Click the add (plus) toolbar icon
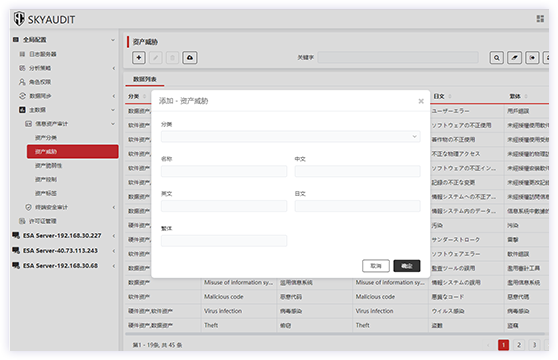This screenshot has width=558, height=360. (139, 57)
